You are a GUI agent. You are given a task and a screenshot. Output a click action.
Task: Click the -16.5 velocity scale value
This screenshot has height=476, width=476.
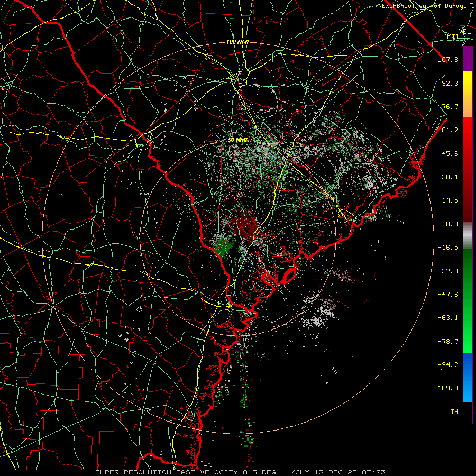pyautogui.click(x=448, y=248)
